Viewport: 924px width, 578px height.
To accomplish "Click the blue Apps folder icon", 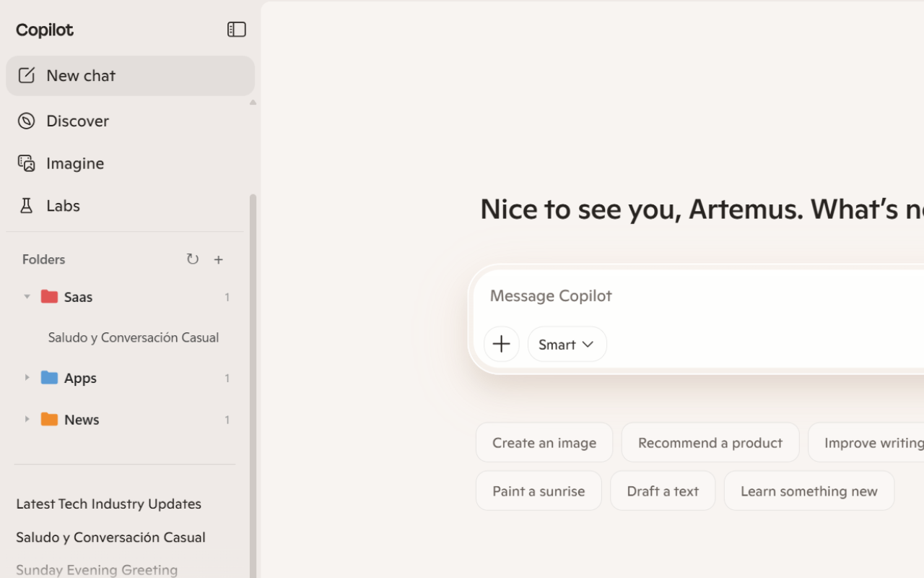I will [49, 377].
